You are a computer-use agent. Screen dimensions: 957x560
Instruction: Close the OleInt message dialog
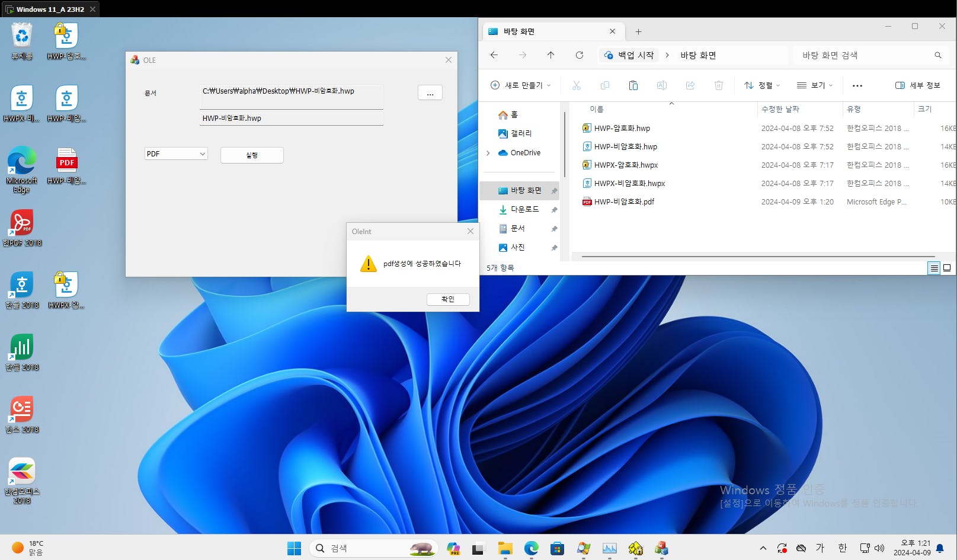(471, 232)
